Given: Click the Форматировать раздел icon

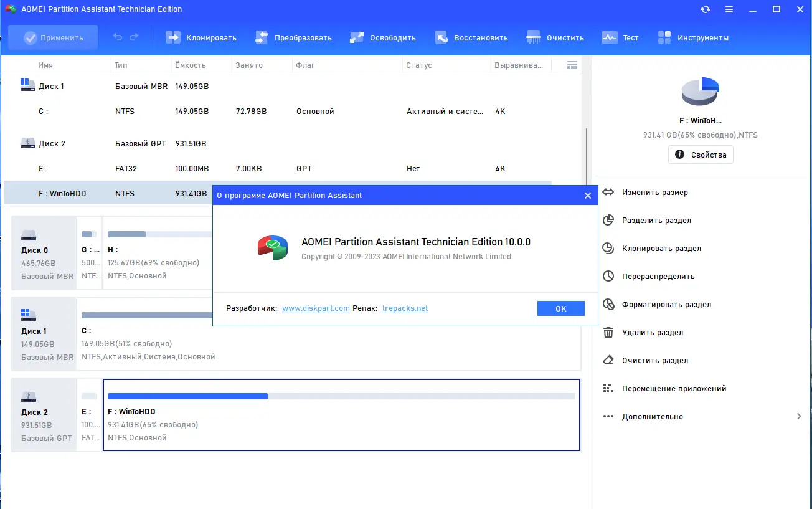Looking at the screenshot, I should tap(607, 304).
